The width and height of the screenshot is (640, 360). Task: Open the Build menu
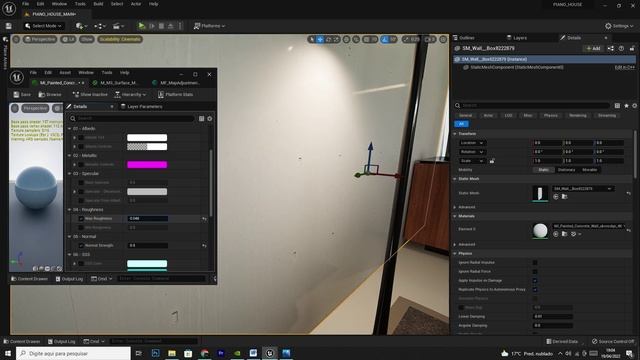click(x=98, y=4)
